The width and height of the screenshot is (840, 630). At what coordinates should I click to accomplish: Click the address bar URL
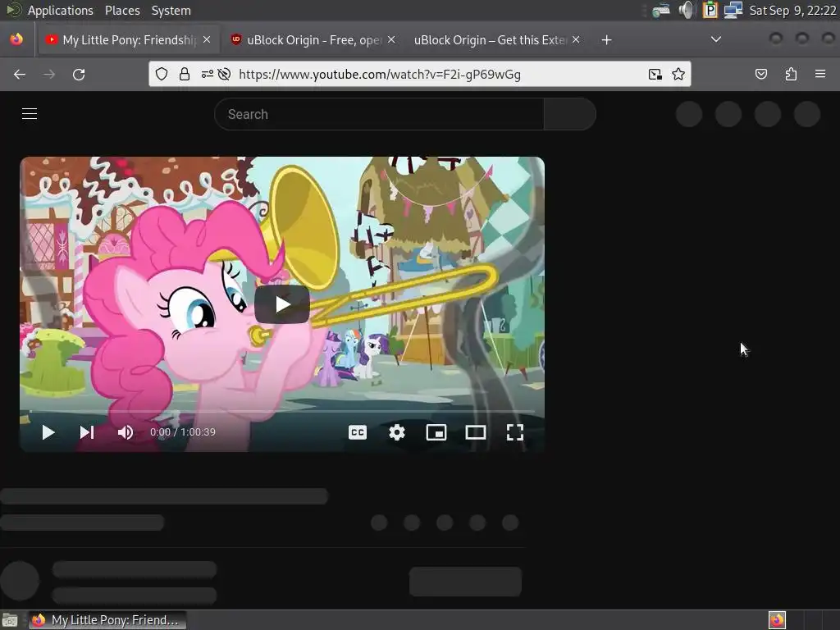click(380, 75)
